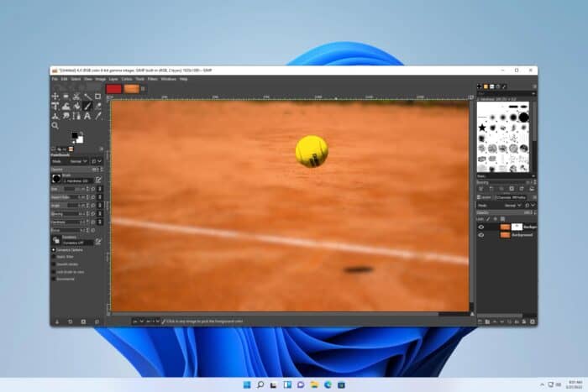Image resolution: width=588 pixels, height=392 pixels.
Task: Edit the paint dynamics via pencil icon
Action: (98, 242)
